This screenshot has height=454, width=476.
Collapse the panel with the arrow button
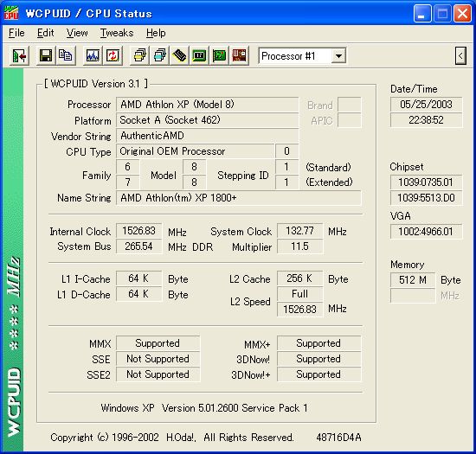[x=460, y=56]
